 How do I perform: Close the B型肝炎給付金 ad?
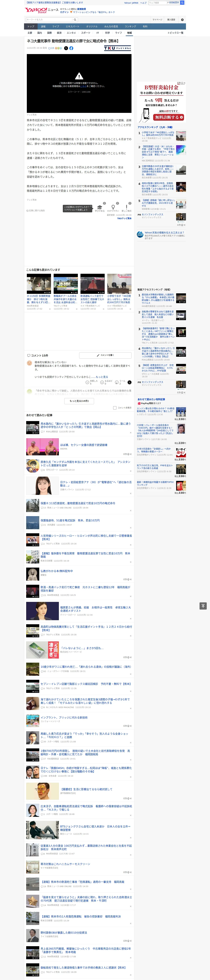pyautogui.click(x=184, y=83)
